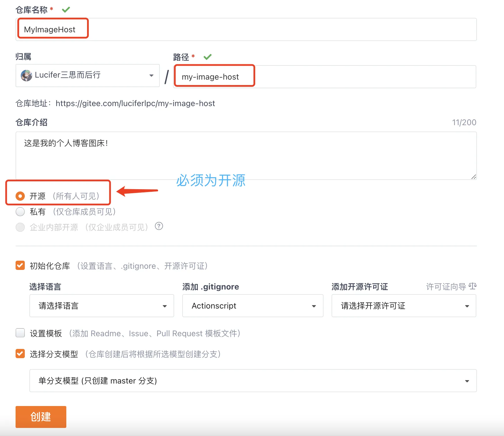Click the license wizard scales icon

click(x=472, y=286)
